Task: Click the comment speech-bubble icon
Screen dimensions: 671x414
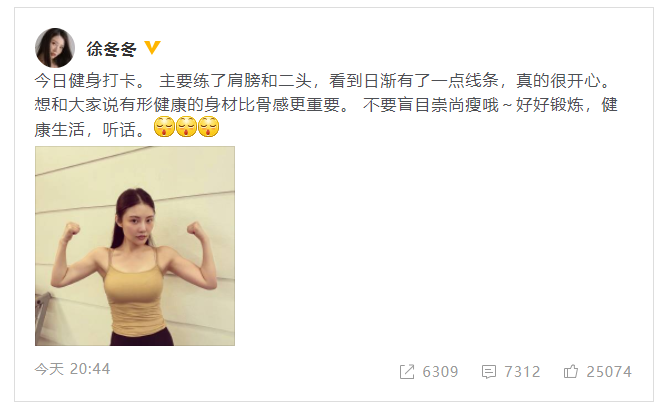Action: point(489,372)
